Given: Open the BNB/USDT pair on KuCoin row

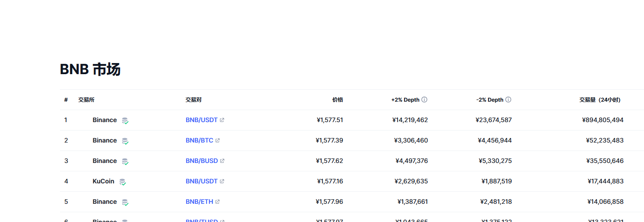Looking at the screenshot, I should pyautogui.click(x=201, y=181).
